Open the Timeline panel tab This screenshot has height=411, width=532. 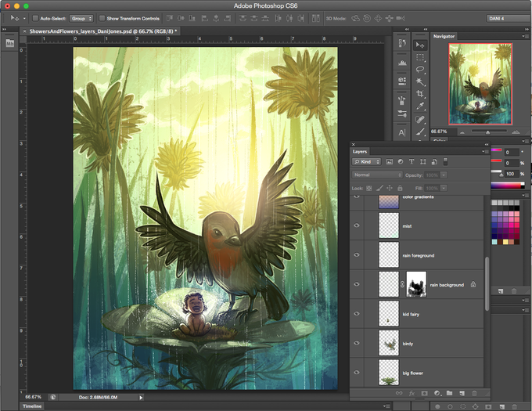coord(32,406)
